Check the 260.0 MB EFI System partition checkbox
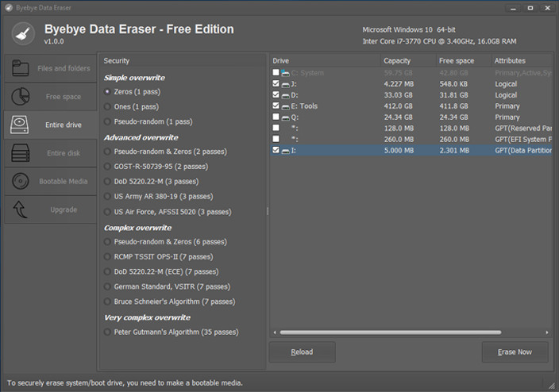The width and height of the screenshot is (559, 392). pyautogui.click(x=276, y=139)
